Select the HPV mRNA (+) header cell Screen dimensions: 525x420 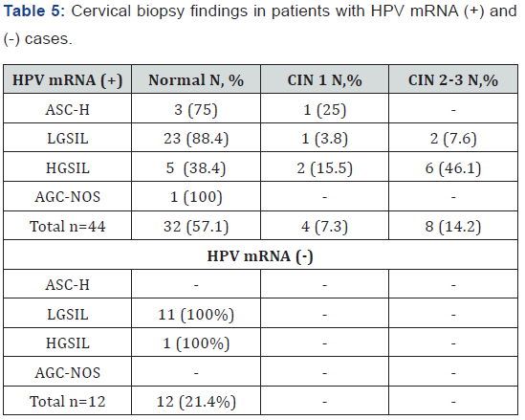[x=68, y=79]
